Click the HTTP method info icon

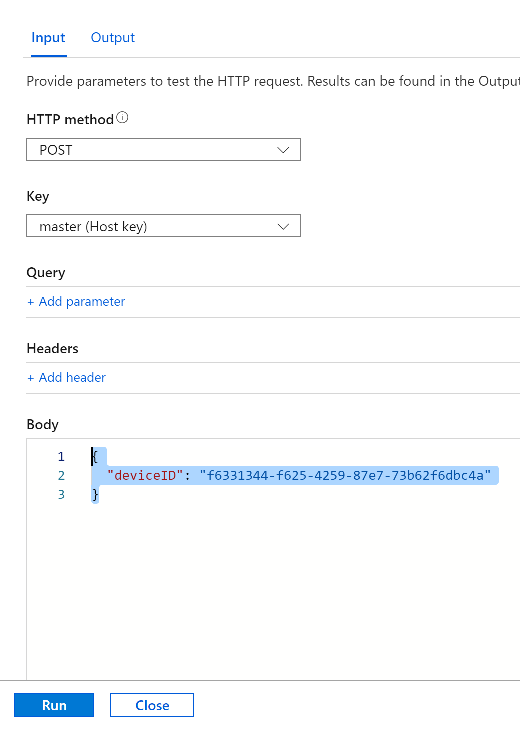(x=122, y=118)
